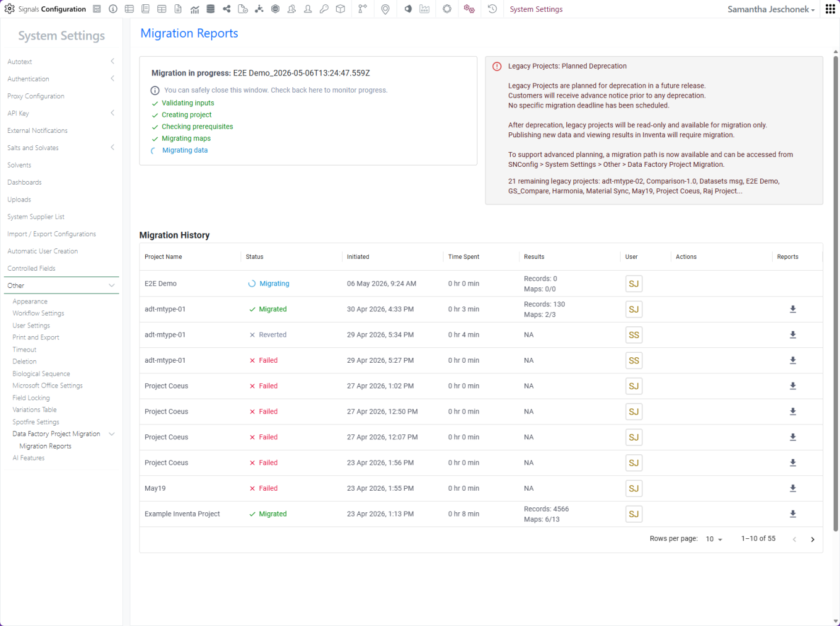Viewport: 840px width, 626px height.
Task: Expand the Authentication section chevron
Action: (x=112, y=78)
